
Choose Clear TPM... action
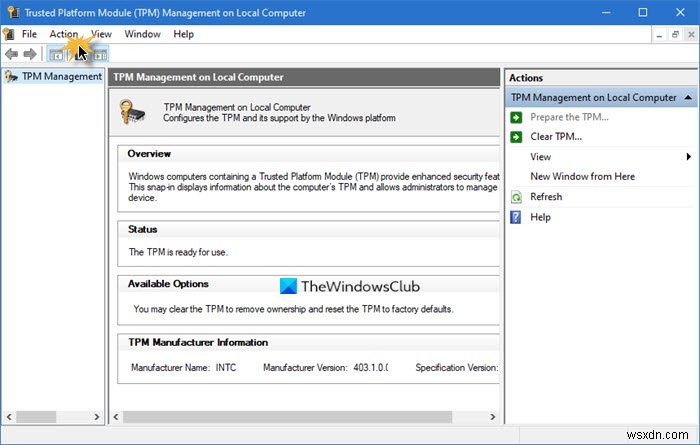point(556,137)
